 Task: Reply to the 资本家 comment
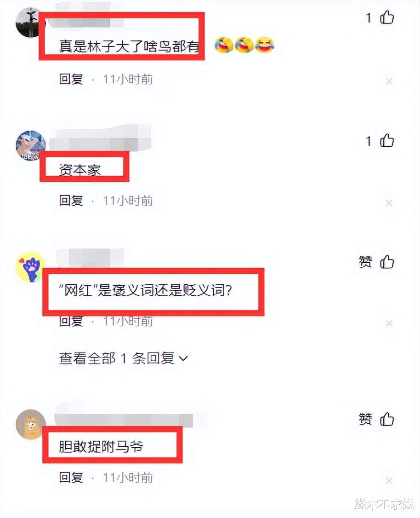point(71,201)
